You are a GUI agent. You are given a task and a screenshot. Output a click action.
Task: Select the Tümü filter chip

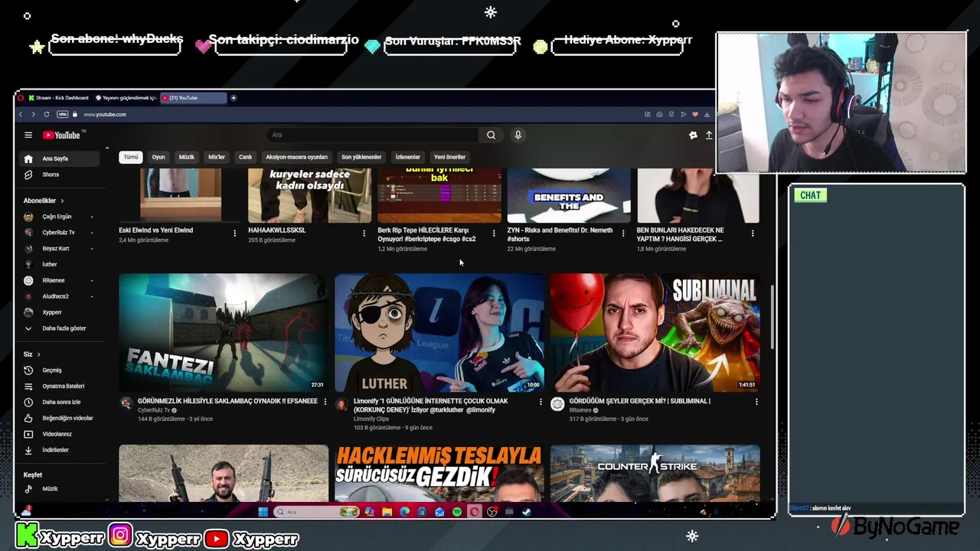point(131,157)
